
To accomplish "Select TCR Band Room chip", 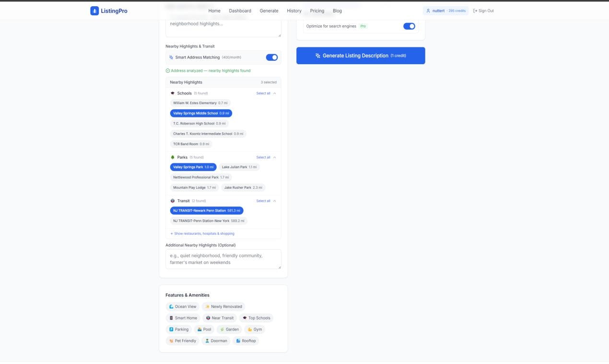I will 191,144.
